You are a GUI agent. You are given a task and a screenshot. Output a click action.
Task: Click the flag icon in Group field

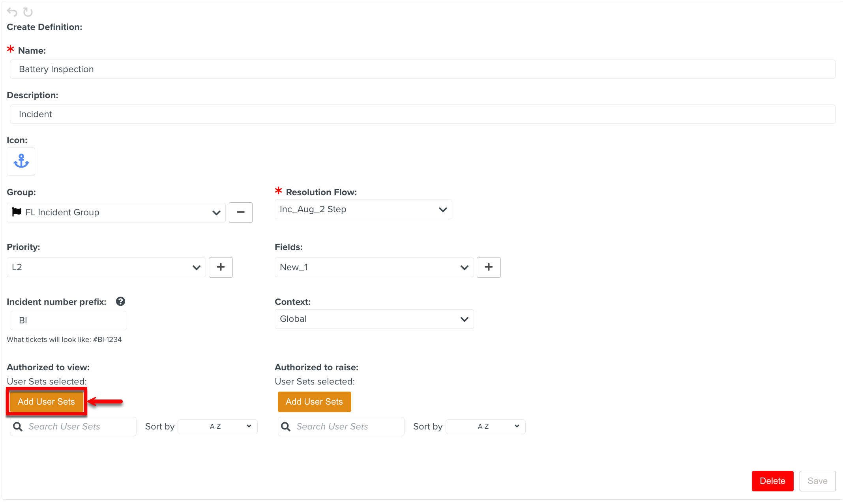17,212
